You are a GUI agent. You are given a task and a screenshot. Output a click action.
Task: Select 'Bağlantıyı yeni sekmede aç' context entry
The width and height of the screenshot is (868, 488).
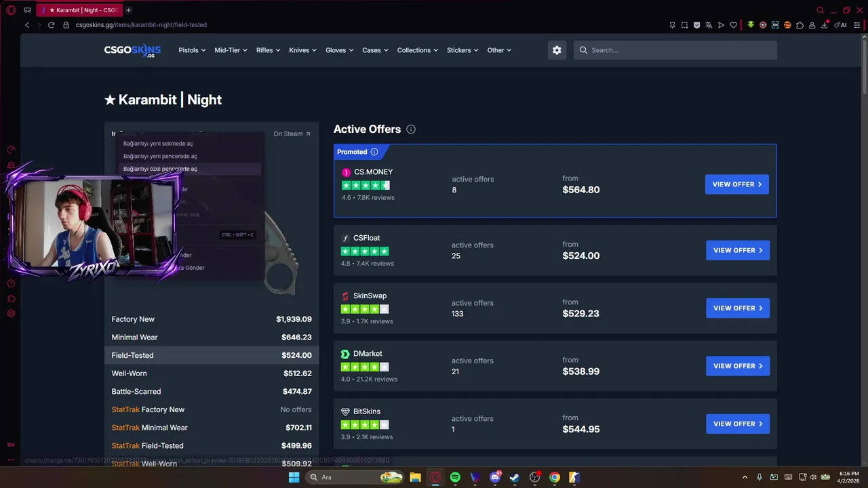pyautogui.click(x=190, y=144)
